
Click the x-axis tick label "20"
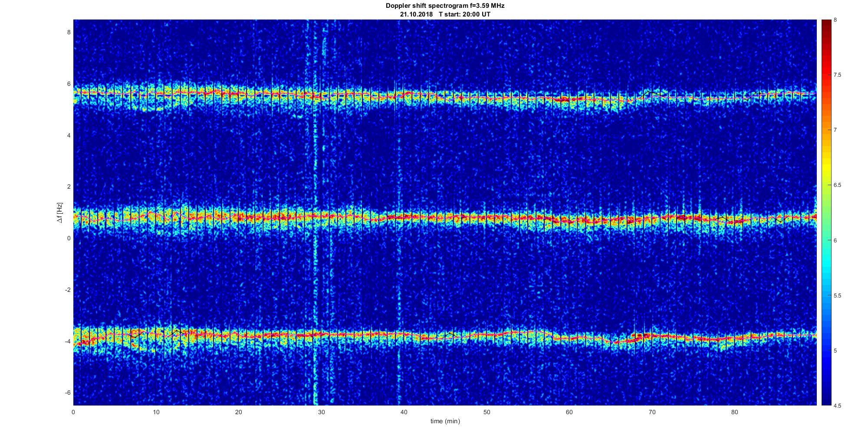[x=239, y=412]
